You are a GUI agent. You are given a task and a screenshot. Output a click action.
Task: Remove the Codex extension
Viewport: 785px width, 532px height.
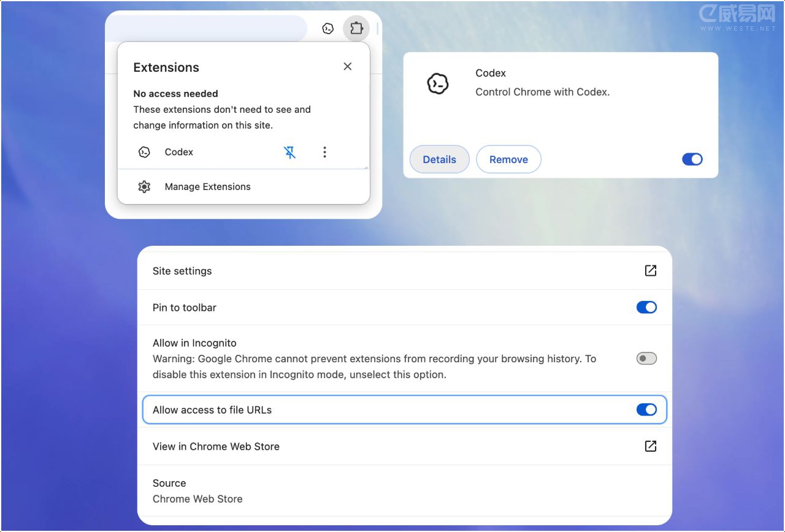coord(508,159)
